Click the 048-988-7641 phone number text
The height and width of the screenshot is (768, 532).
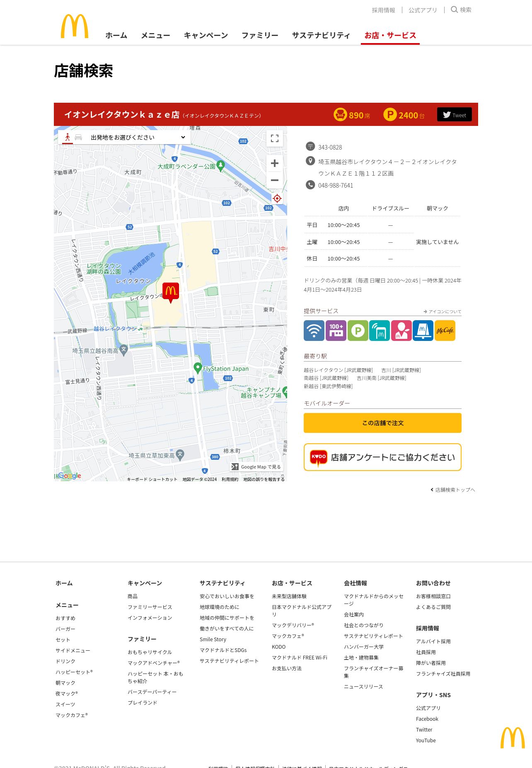coord(336,185)
